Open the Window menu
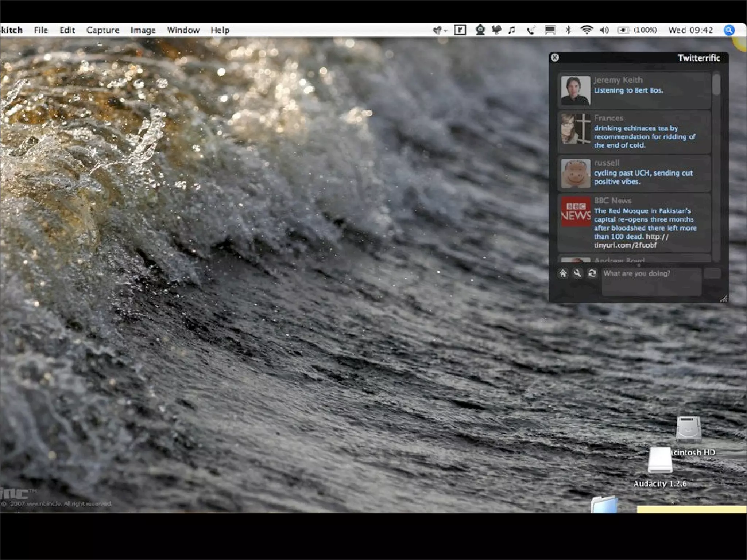This screenshot has height=560, width=747. pos(183,30)
